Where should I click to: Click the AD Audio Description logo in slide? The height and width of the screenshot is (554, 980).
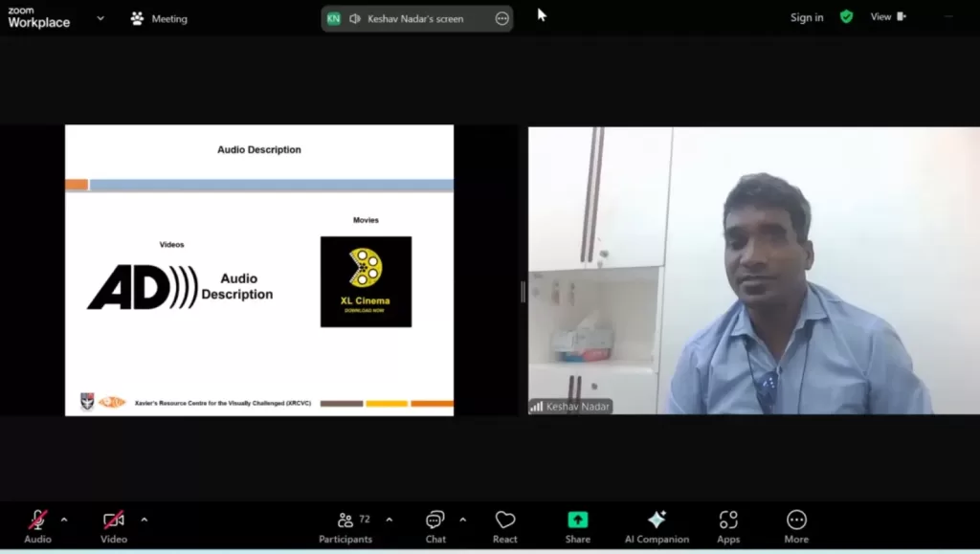pos(180,287)
